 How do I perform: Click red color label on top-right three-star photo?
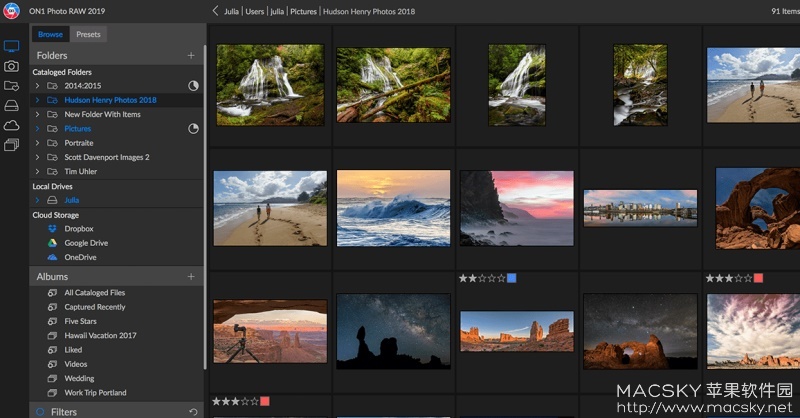758,278
